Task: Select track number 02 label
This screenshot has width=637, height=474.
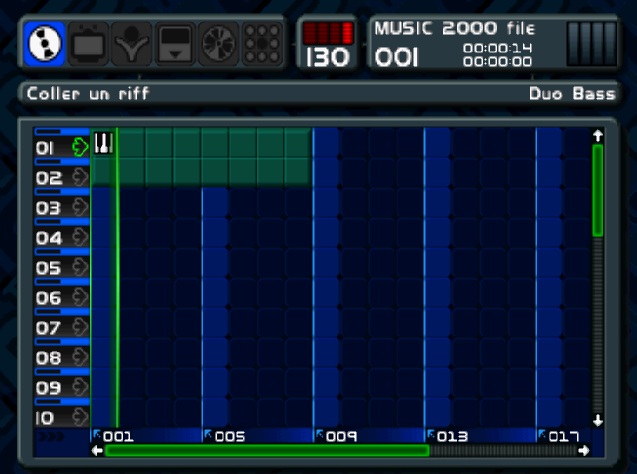Action: (x=49, y=178)
